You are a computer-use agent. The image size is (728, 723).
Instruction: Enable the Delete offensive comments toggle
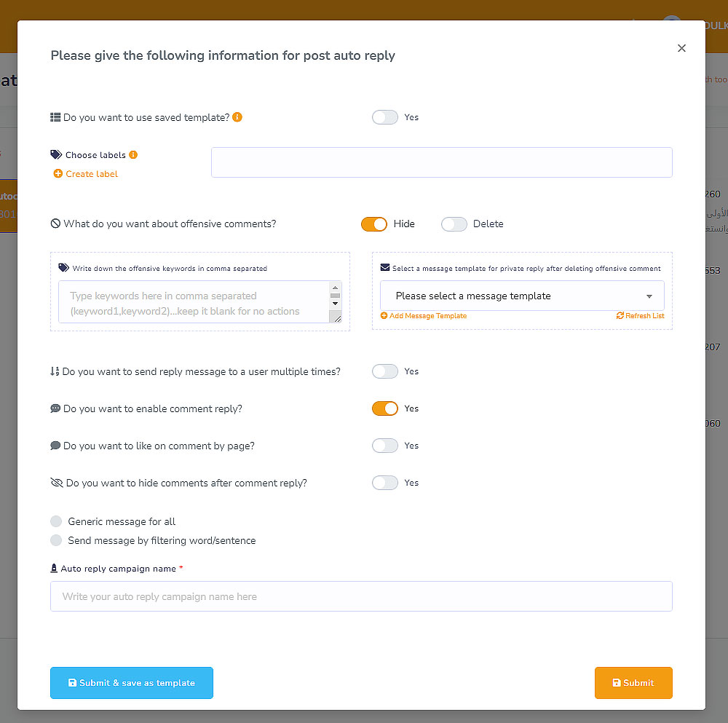click(454, 224)
